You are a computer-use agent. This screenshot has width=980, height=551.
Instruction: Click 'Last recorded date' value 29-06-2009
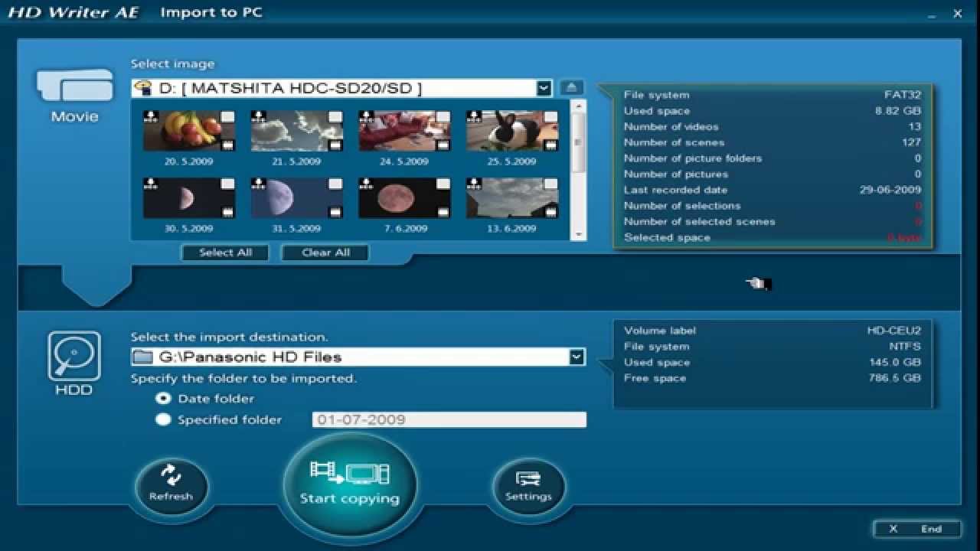pyautogui.click(x=890, y=190)
